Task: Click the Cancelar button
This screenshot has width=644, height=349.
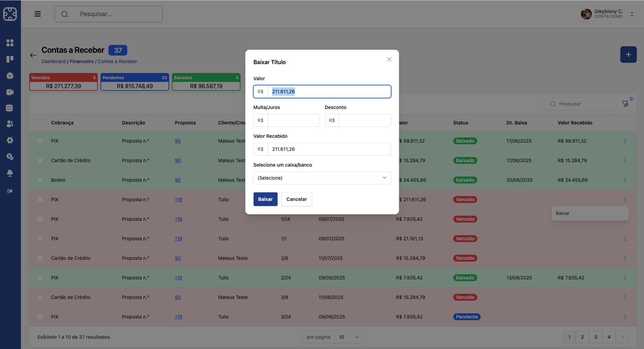Action: coord(296,199)
